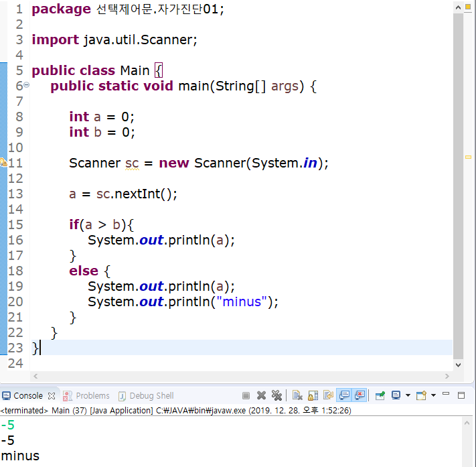Switch to the Problems tab
Viewport: 476px width, 467px height.
[86, 395]
